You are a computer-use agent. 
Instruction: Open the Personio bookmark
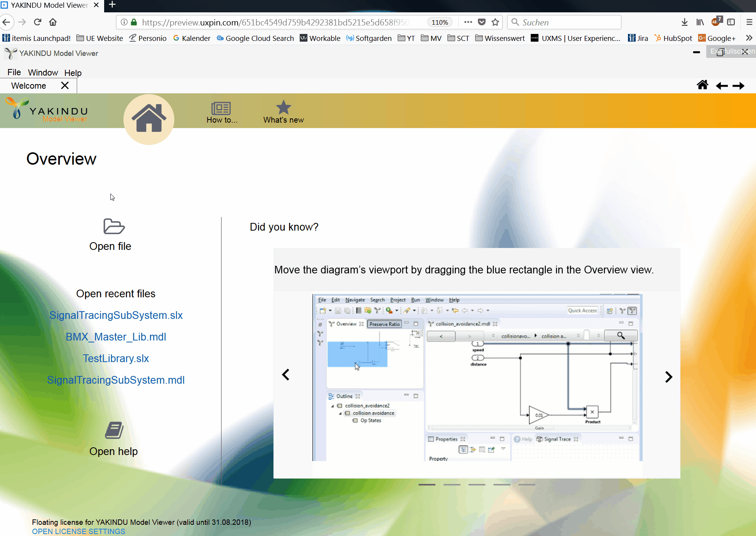pos(148,38)
